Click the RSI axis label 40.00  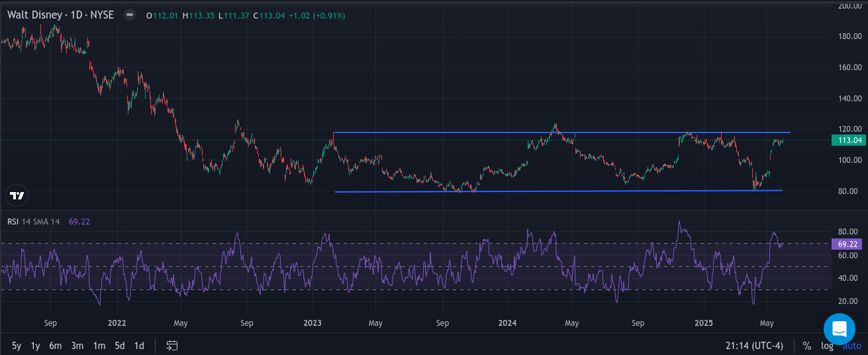pos(847,278)
